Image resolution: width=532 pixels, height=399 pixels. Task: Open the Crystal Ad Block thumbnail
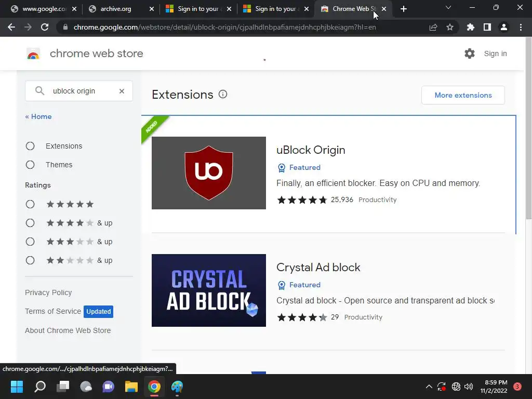(209, 290)
